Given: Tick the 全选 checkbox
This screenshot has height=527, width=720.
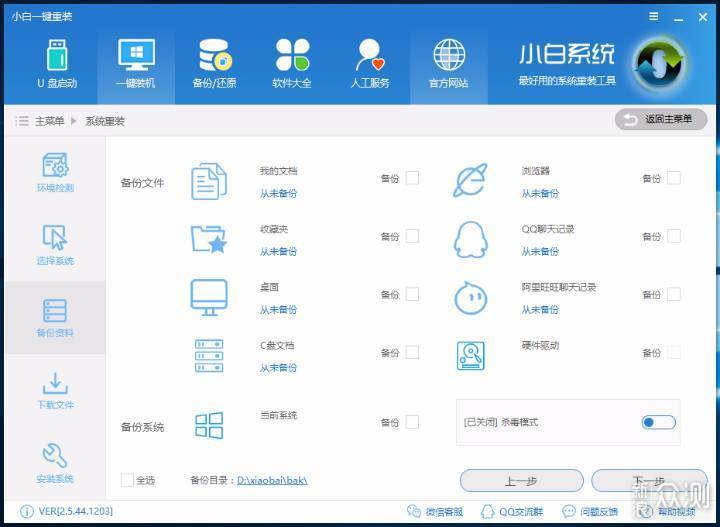Looking at the screenshot, I should click(127, 480).
